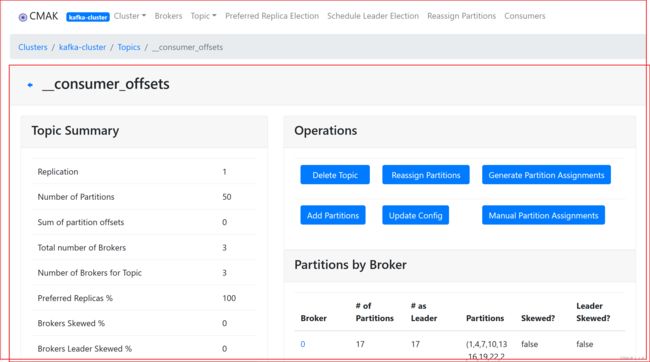The width and height of the screenshot is (650, 362).
Task: Click Generate Partition Assignments button
Action: click(546, 175)
